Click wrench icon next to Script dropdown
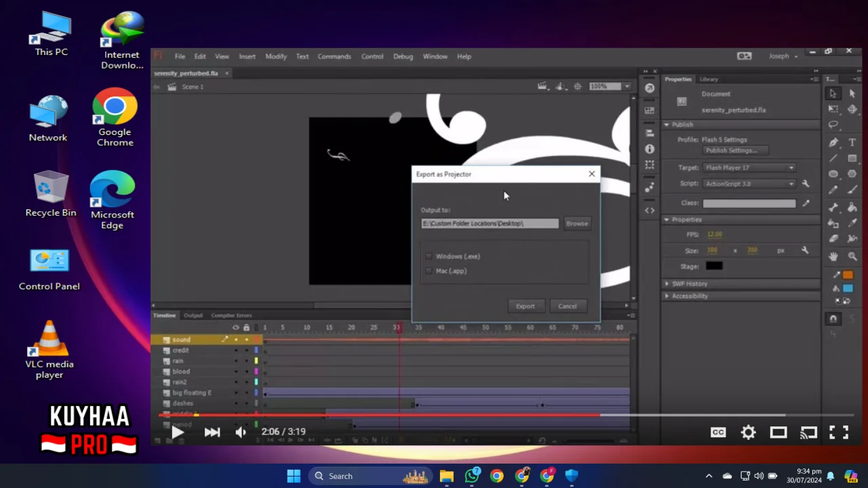The height and width of the screenshot is (488, 868). point(806,184)
